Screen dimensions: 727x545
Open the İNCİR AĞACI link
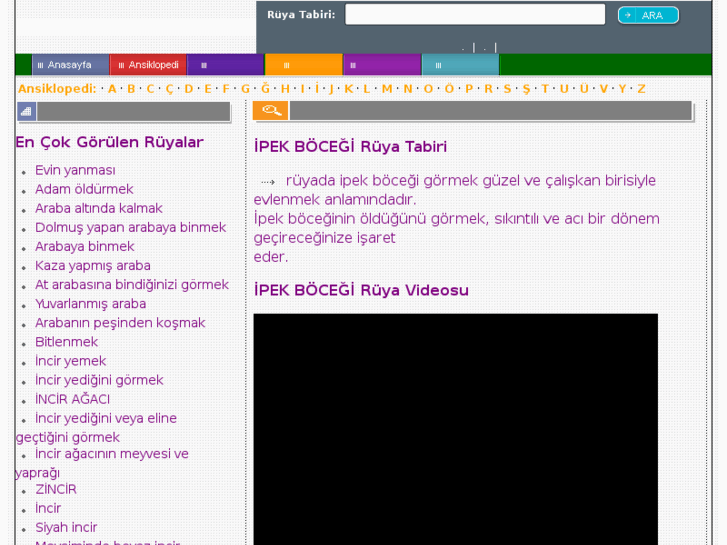72,399
